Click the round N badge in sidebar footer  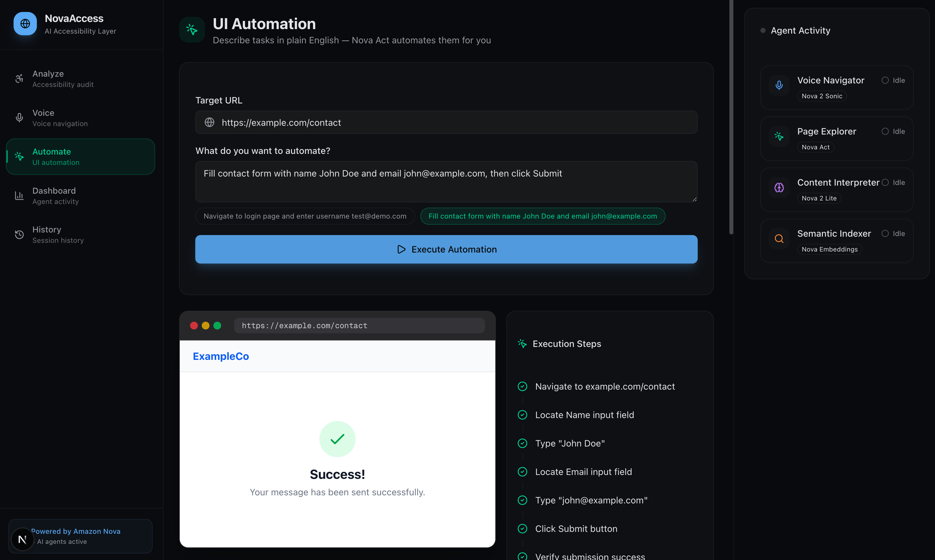pos(22,539)
